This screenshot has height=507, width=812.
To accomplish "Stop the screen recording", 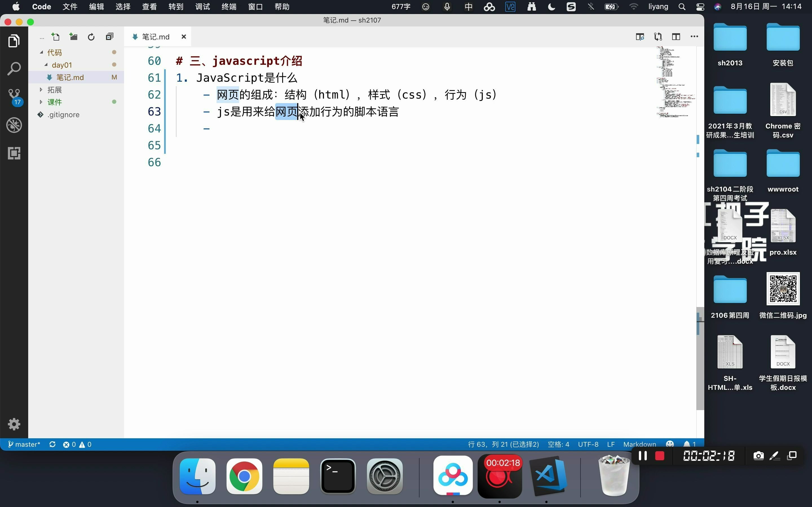I will click(x=659, y=456).
